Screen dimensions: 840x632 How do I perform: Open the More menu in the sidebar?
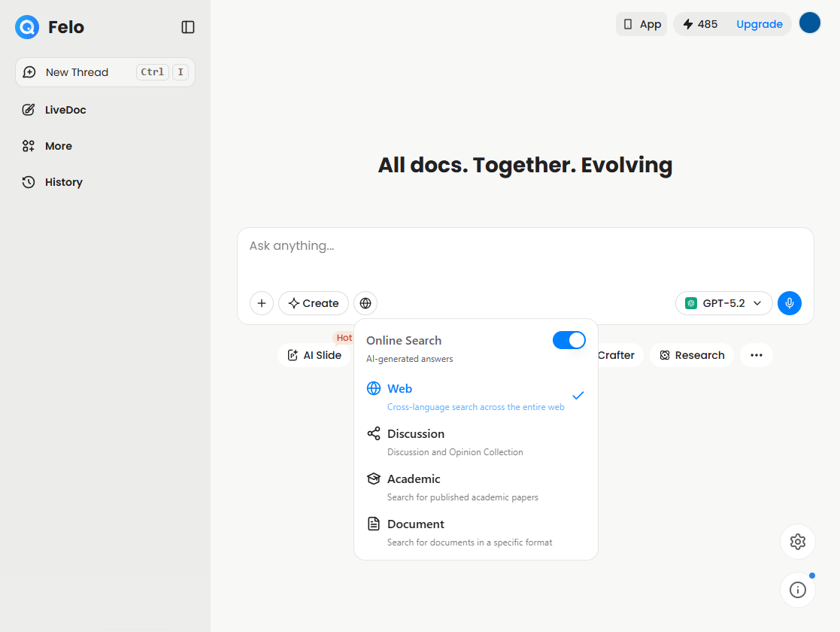click(x=59, y=145)
